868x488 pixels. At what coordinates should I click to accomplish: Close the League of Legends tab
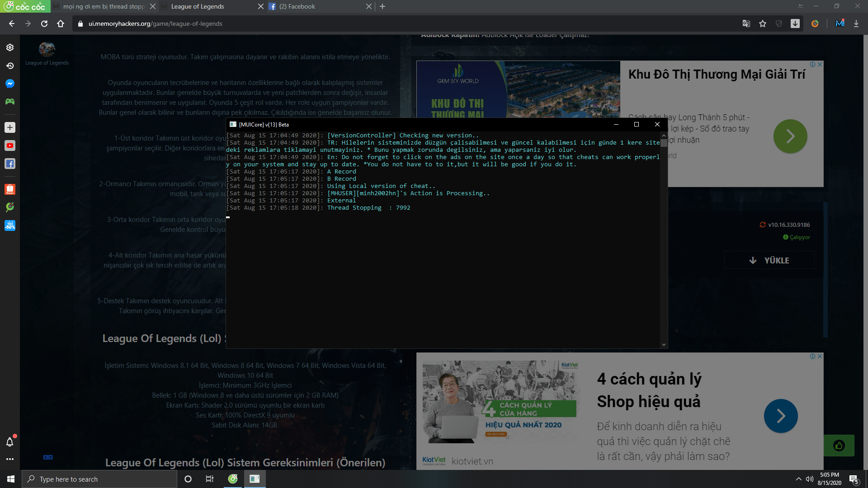pos(261,6)
